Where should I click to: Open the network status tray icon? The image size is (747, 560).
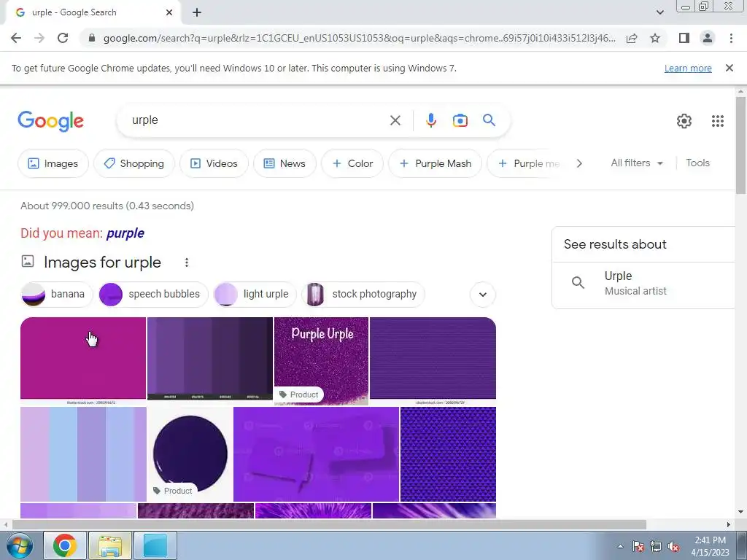656,546
